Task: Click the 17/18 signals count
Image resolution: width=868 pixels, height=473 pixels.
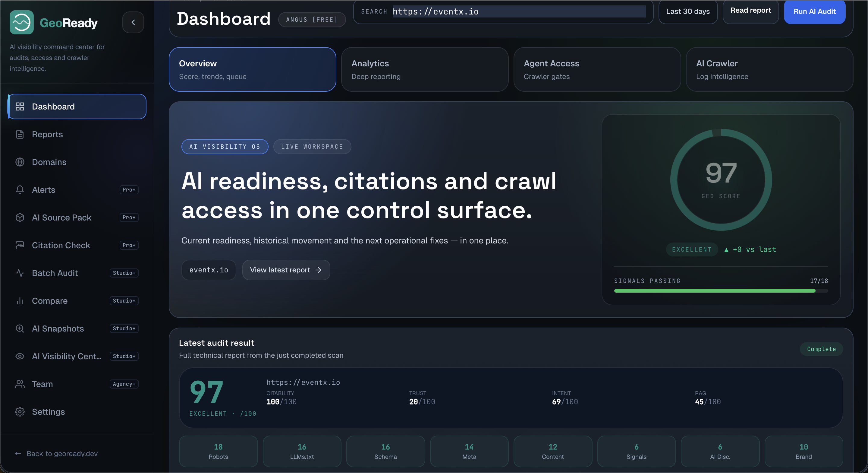Action: tap(819, 281)
